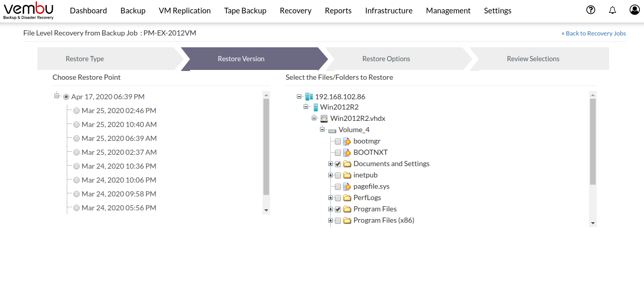Open the user account profile icon
Viewport: 644px width, 288px height.
click(634, 10)
